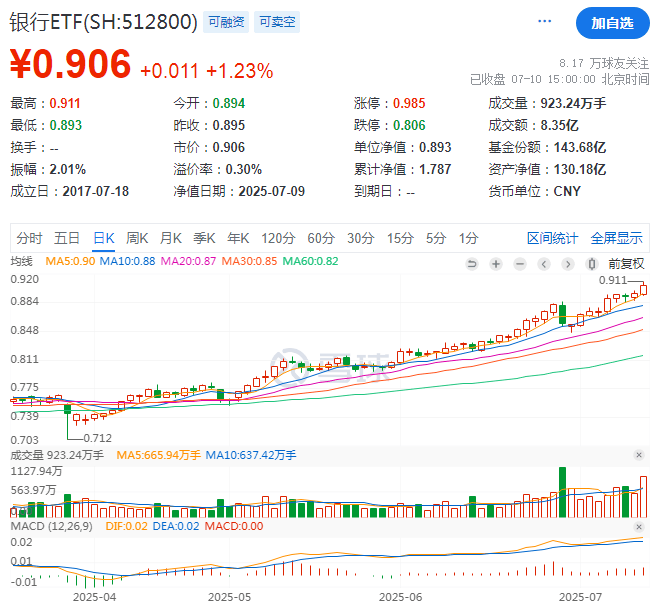
Task: Click the volume MA10:637.42万手 label
Action: (x=251, y=455)
